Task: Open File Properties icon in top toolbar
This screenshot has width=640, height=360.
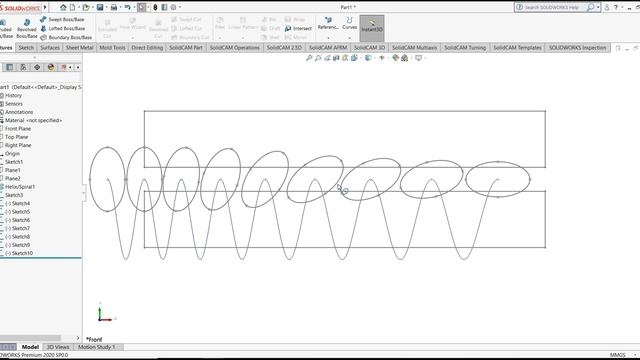Action: click(x=164, y=7)
